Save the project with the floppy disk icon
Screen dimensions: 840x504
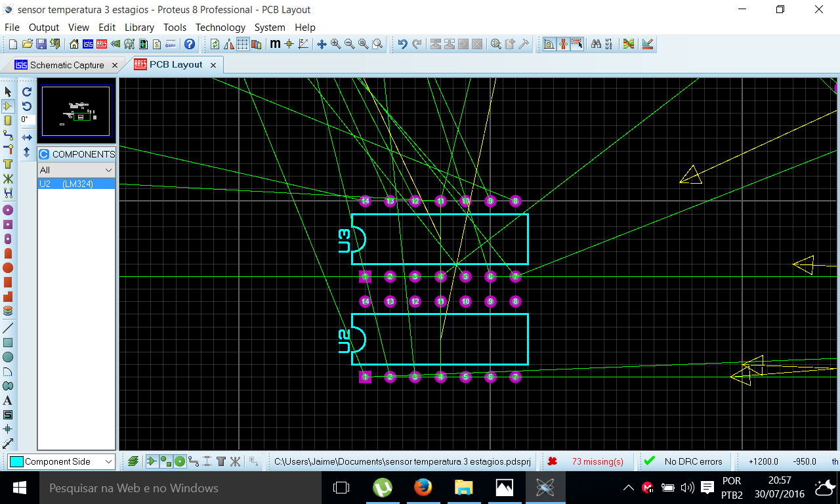click(41, 44)
